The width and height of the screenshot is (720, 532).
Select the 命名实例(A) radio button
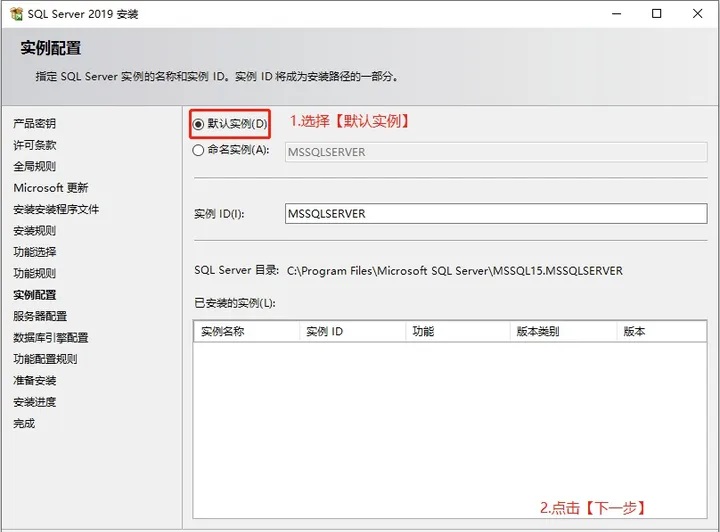pos(198,150)
